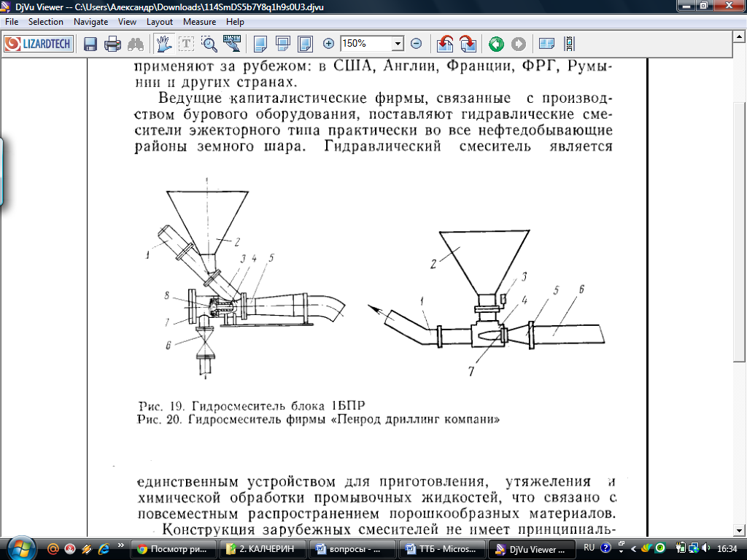Click the vertical scrollbar thumb
The width and height of the screenshot is (747, 560).
[740, 232]
